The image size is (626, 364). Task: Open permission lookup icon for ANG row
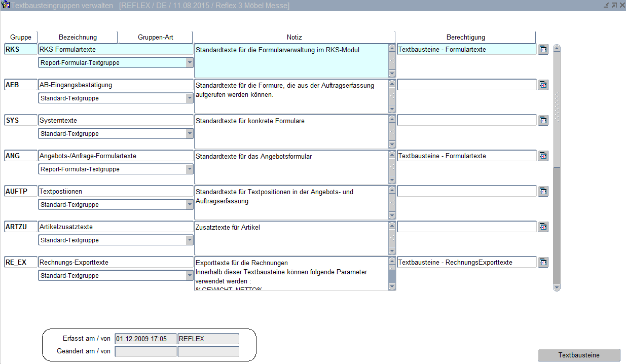tap(543, 156)
